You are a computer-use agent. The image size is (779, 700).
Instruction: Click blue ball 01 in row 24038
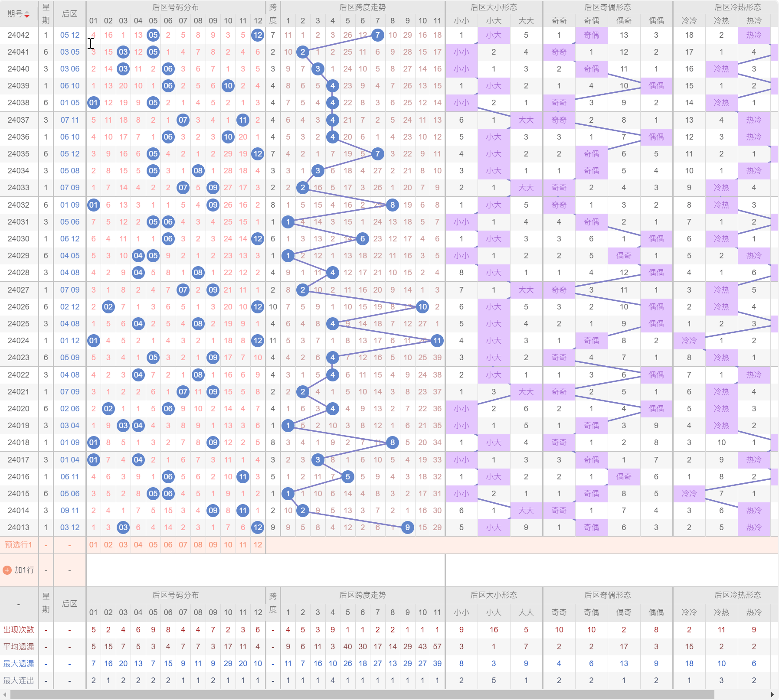(93, 103)
